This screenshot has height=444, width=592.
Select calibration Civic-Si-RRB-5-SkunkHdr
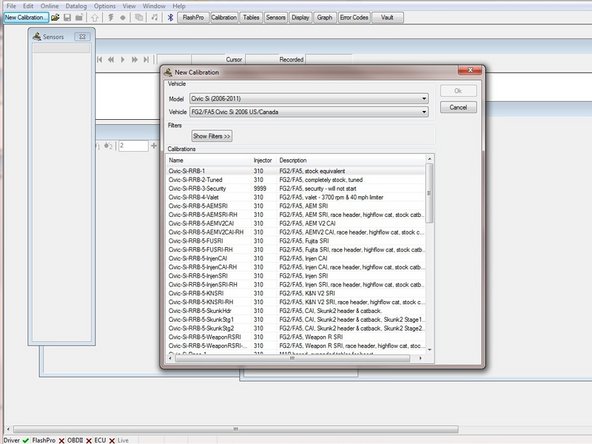pos(296,311)
